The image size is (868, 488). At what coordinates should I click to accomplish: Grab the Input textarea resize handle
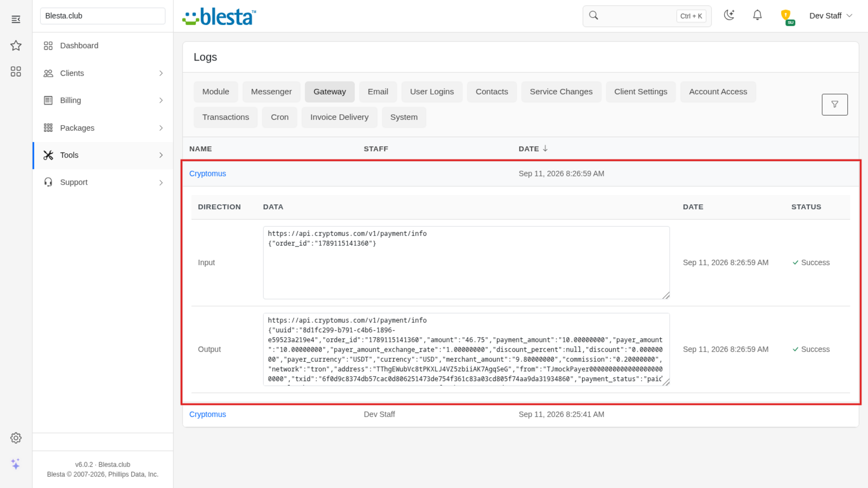[666, 295]
